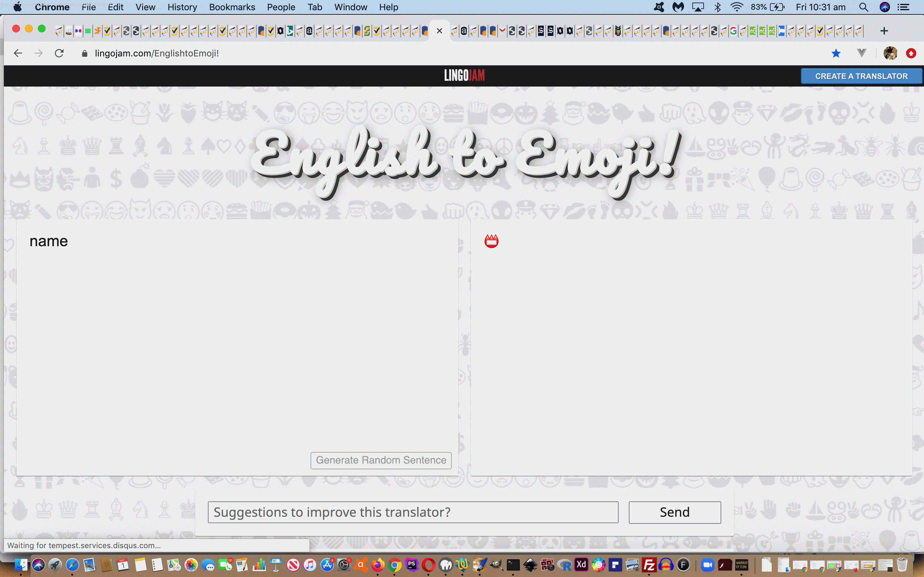The image size is (924, 577).
Task: Focus the suggestions input field
Action: (413, 512)
